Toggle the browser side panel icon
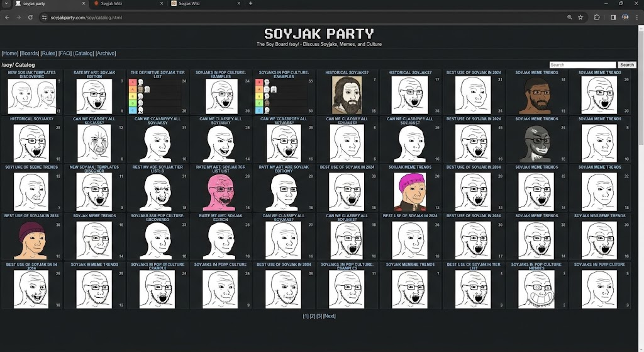This screenshot has width=644, height=352. [613, 17]
